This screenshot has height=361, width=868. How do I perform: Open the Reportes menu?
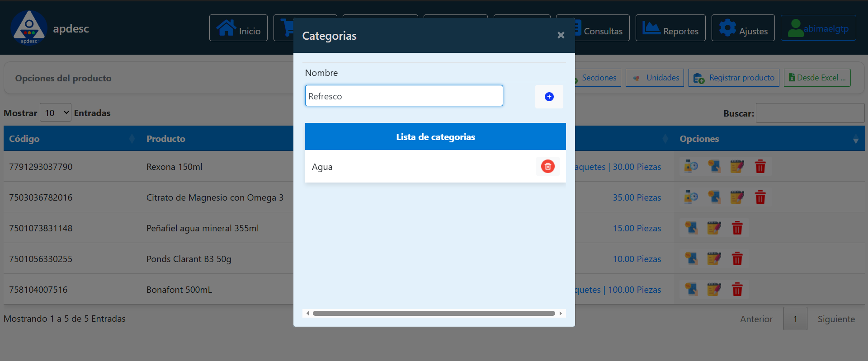(670, 28)
